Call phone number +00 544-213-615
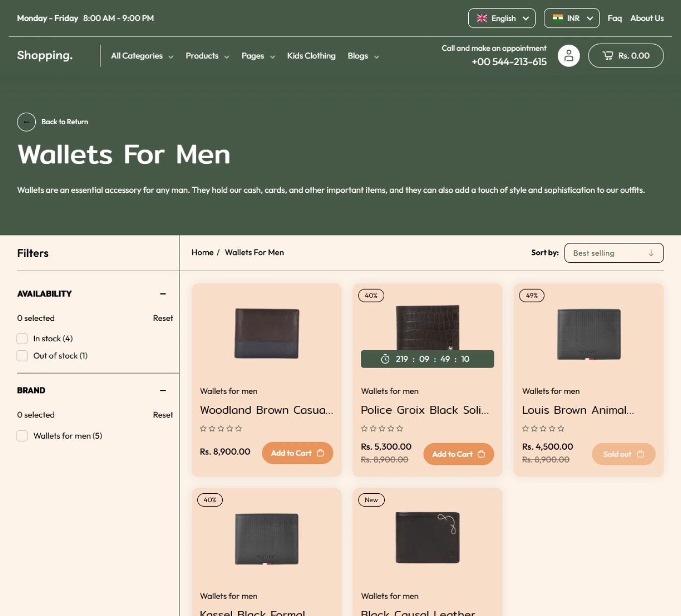Viewport: 681px width, 616px height. pyautogui.click(x=509, y=62)
